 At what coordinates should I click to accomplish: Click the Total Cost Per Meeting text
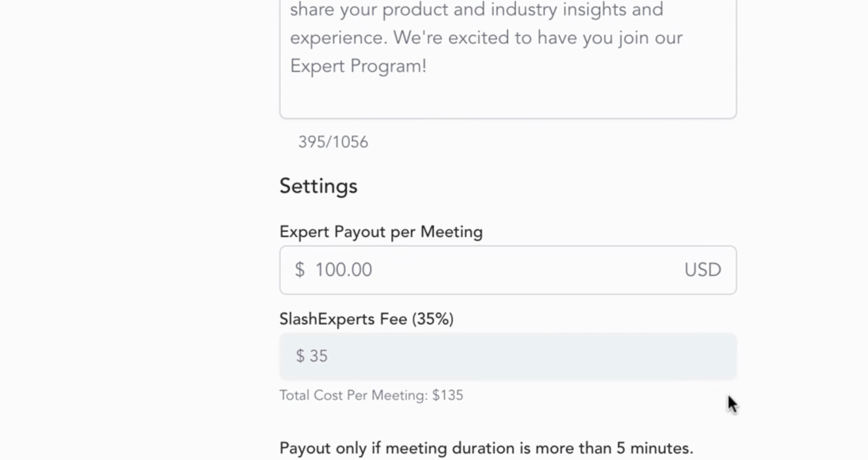click(x=354, y=395)
